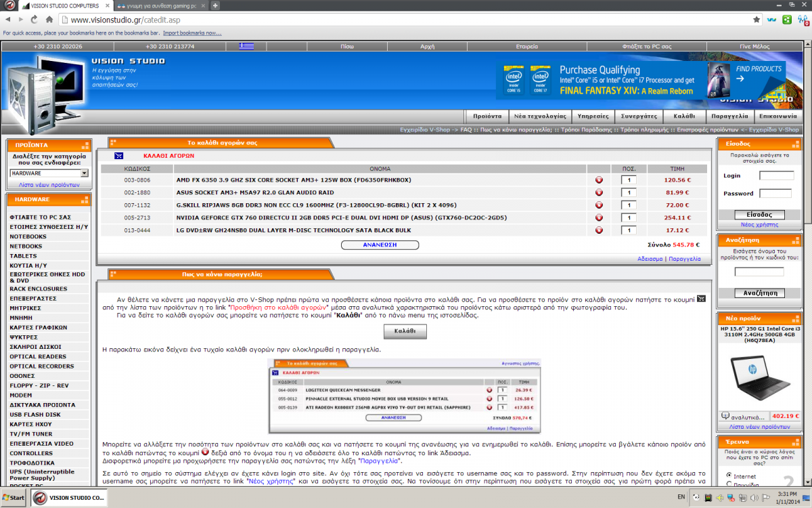The height and width of the screenshot is (508, 812).
Task: Reload the page with the refresh icon
Action: click(36, 20)
